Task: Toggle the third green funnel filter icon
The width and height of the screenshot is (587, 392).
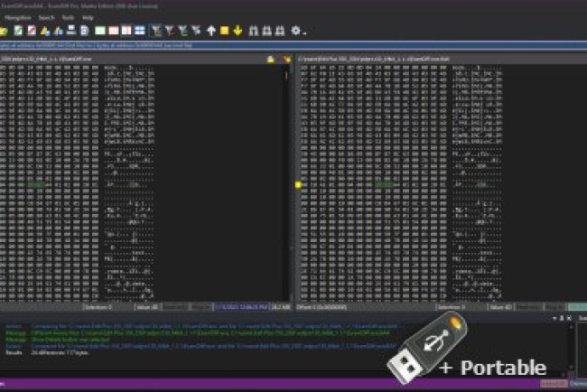Action: click(183, 31)
